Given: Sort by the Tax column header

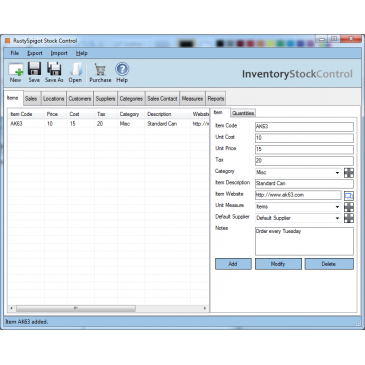Looking at the screenshot, I should (106, 114).
